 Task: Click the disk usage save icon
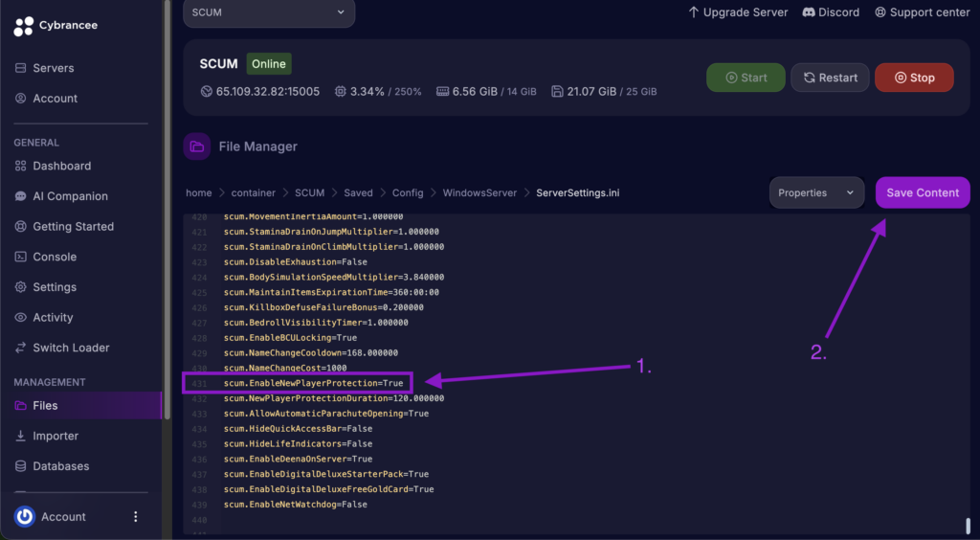pos(558,91)
